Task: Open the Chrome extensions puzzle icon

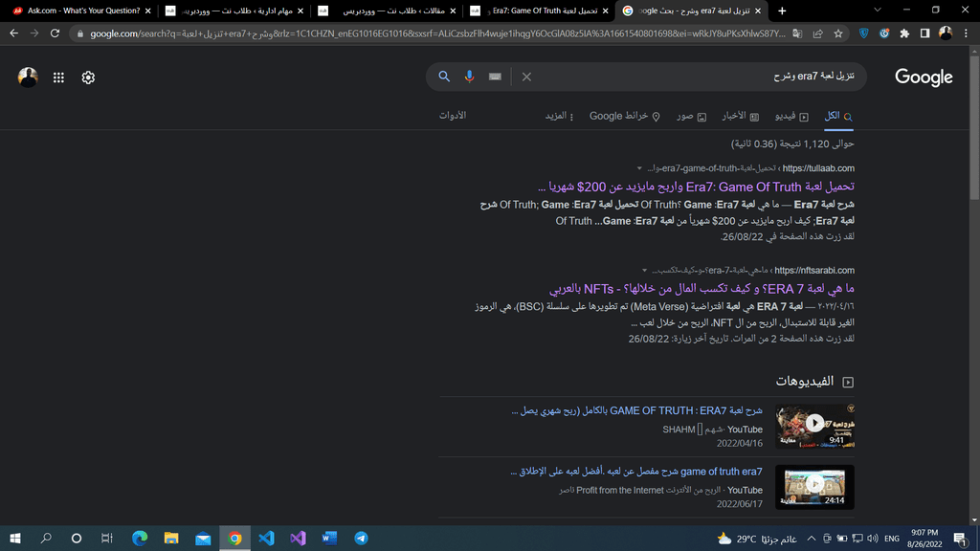Action: (x=904, y=33)
